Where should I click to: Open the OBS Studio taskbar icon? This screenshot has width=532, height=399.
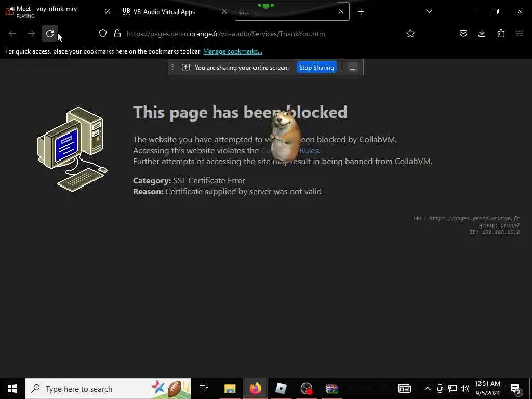coord(306,389)
